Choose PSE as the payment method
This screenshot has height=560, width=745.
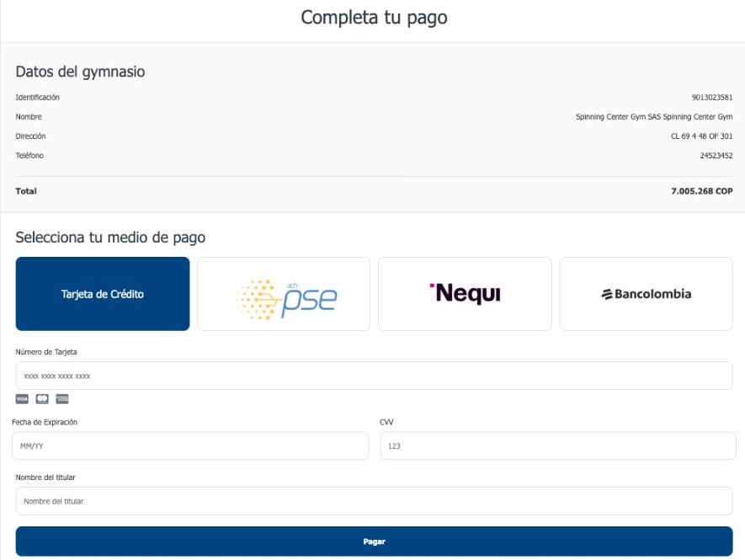pyautogui.click(x=283, y=293)
